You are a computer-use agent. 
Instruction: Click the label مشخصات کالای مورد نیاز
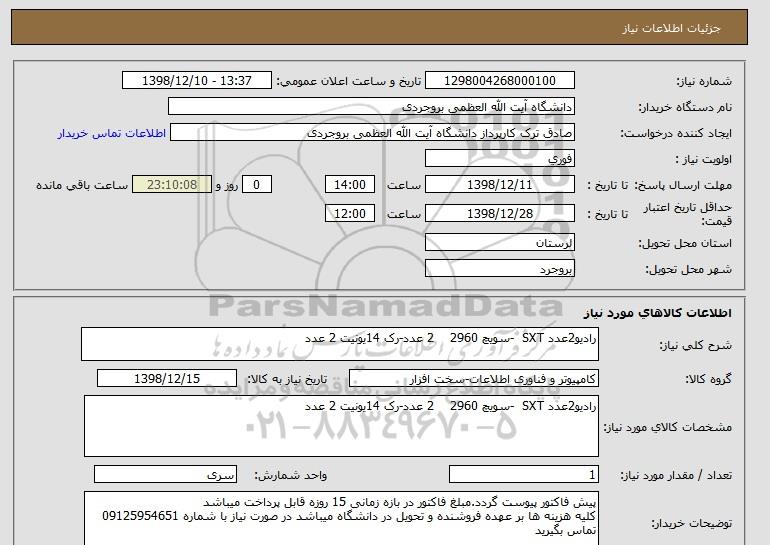click(667, 427)
